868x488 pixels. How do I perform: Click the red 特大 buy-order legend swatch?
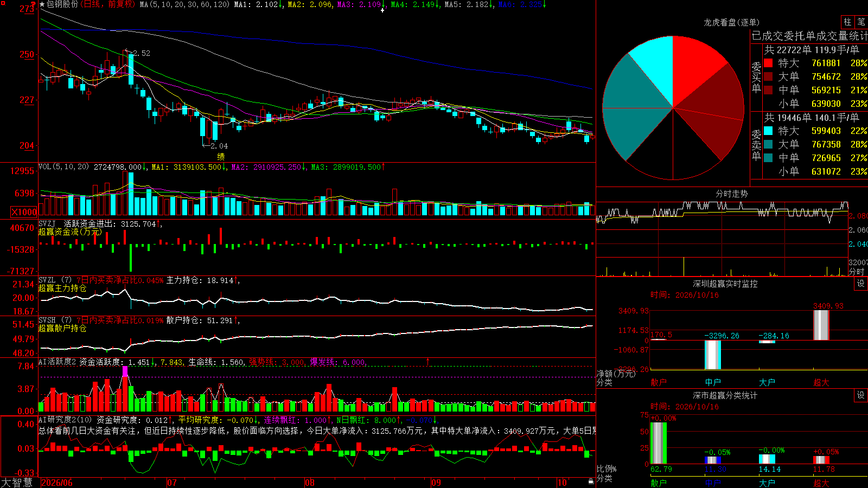pos(768,63)
